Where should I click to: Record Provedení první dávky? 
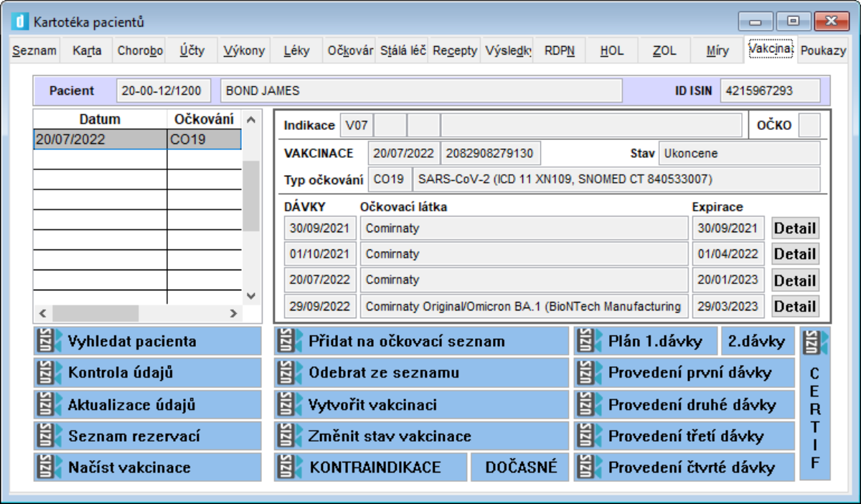click(684, 373)
